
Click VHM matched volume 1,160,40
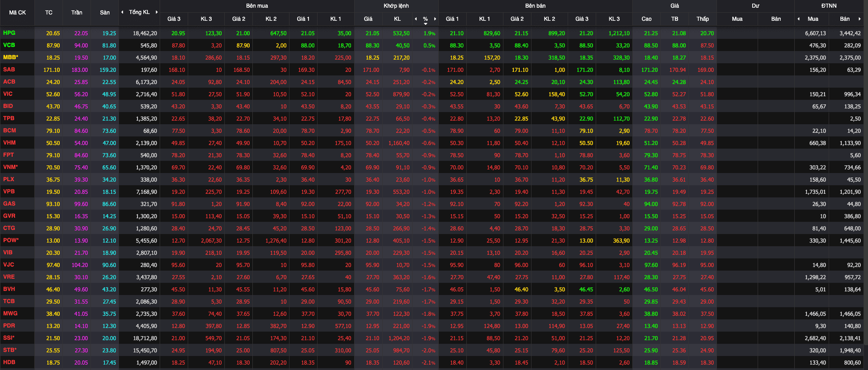click(x=399, y=143)
